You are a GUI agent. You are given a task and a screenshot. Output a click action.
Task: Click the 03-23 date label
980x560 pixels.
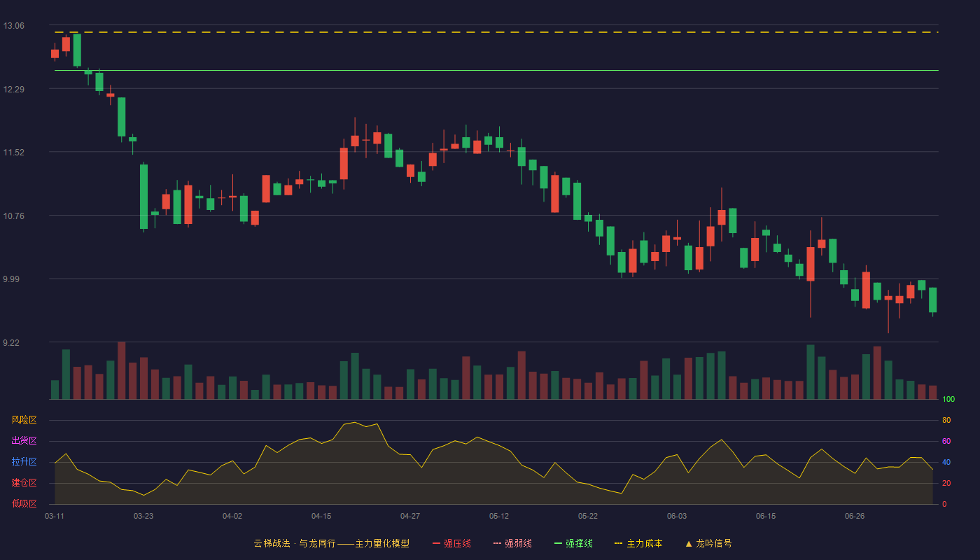[143, 516]
